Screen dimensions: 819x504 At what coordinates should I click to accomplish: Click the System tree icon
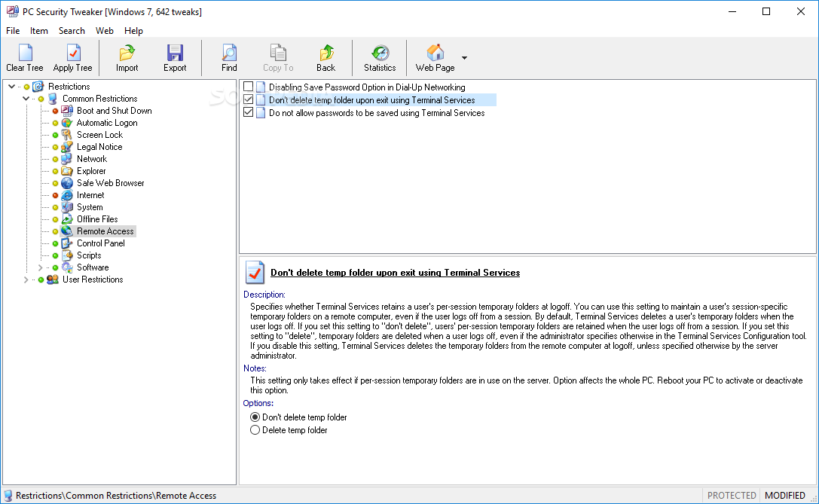click(x=67, y=207)
